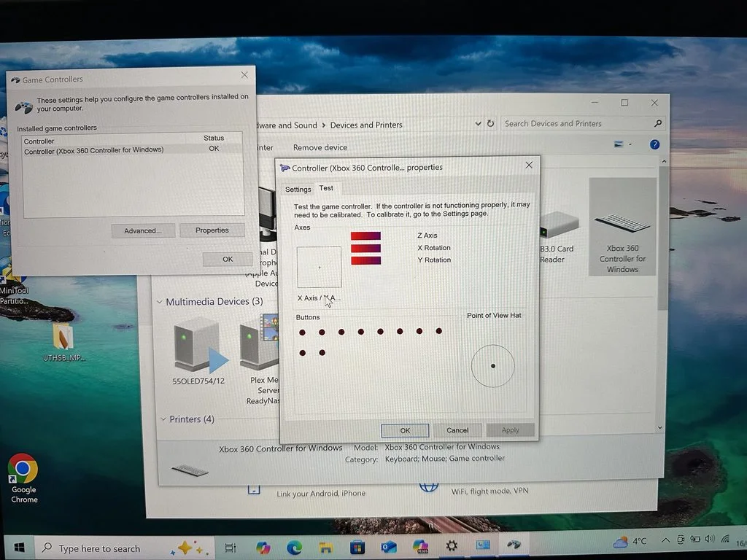The height and width of the screenshot is (560, 747).
Task: Open the Settings gear on taskbar
Action: point(451,545)
